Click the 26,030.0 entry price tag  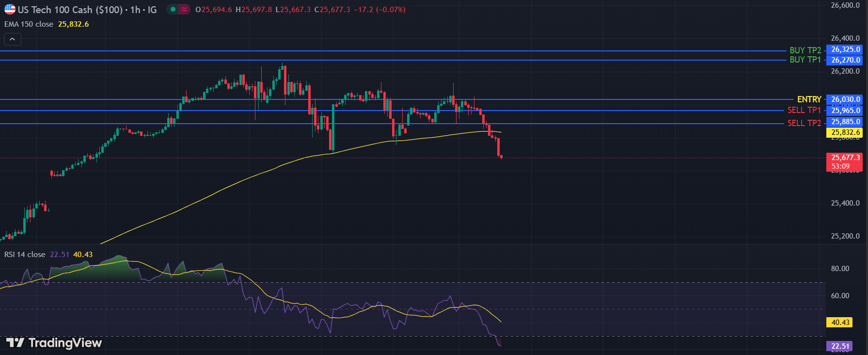pos(845,99)
